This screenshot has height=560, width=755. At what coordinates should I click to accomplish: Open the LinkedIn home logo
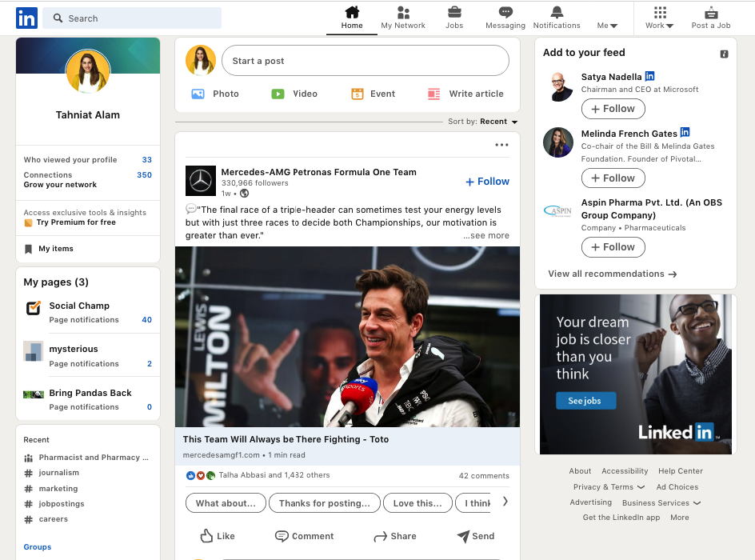(x=26, y=18)
